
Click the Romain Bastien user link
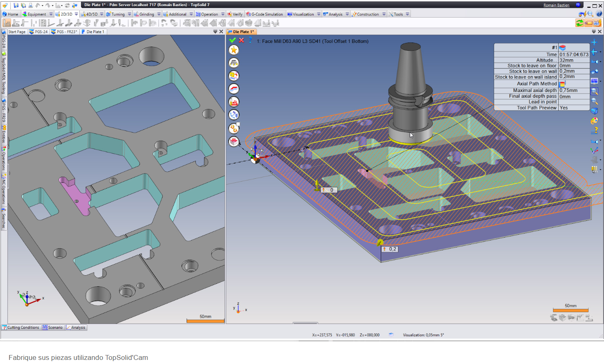click(556, 5)
